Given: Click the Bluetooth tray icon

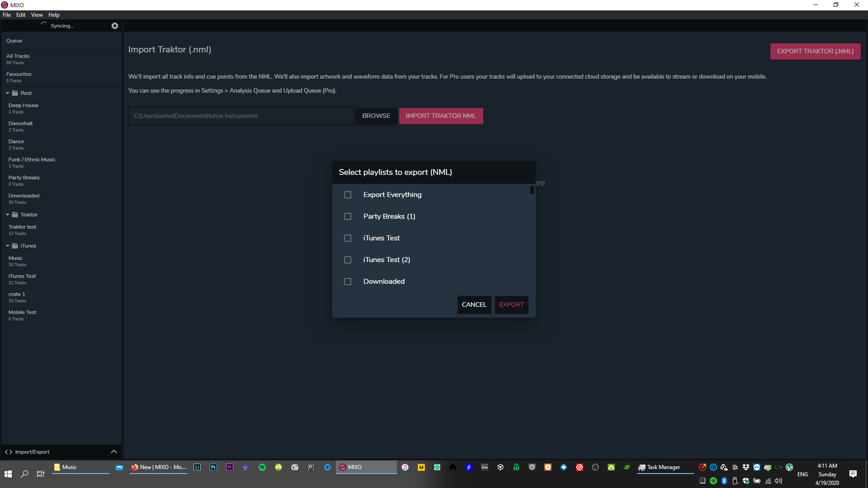Looking at the screenshot, I should click(724, 481).
